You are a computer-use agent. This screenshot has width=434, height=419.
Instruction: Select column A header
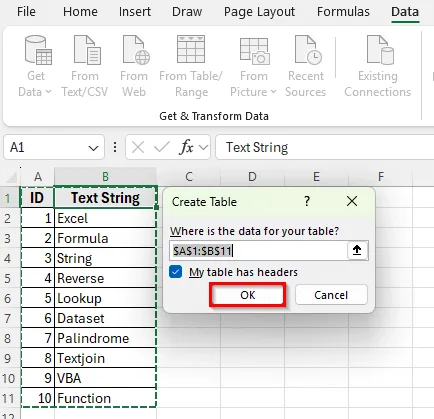click(x=38, y=177)
